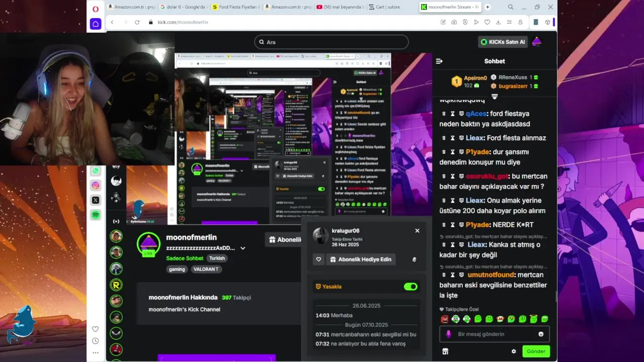The width and height of the screenshot is (644, 362).
Task: Open the extensions cube icon
Action: click(x=547, y=22)
